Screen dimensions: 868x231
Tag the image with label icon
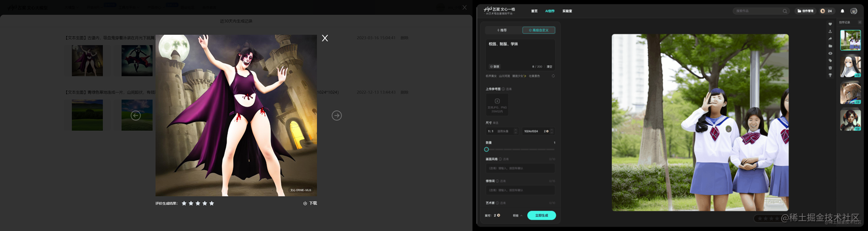(830, 61)
